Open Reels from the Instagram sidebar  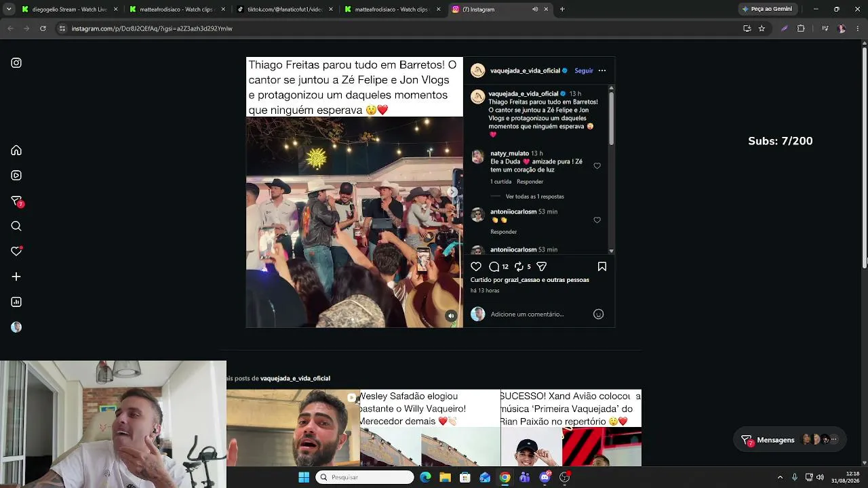coord(16,176)
